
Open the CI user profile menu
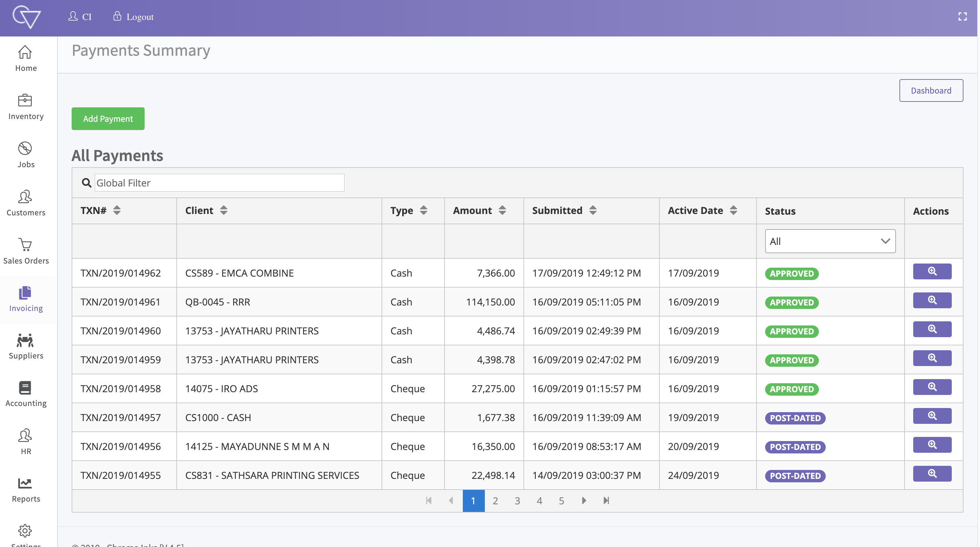tap(80, 17)
